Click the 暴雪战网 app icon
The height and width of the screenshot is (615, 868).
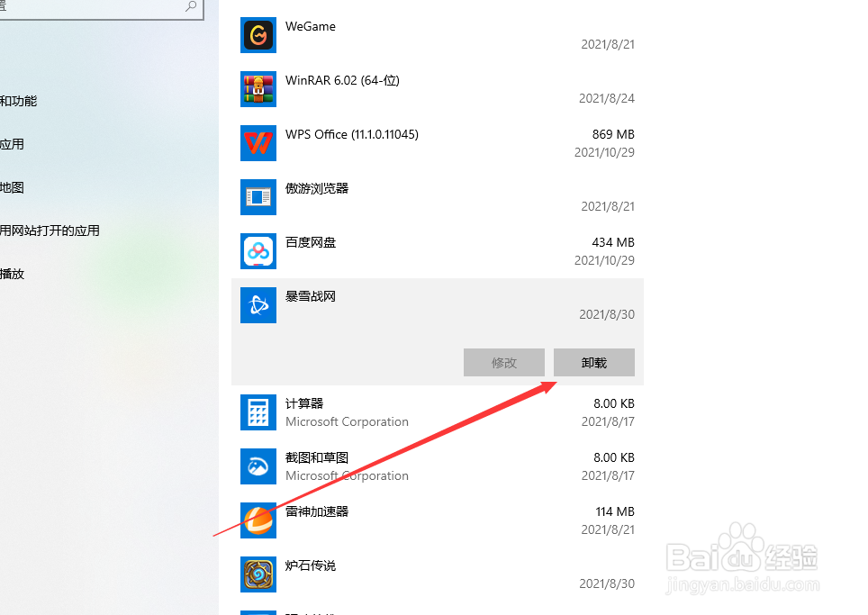coord(258,305)
